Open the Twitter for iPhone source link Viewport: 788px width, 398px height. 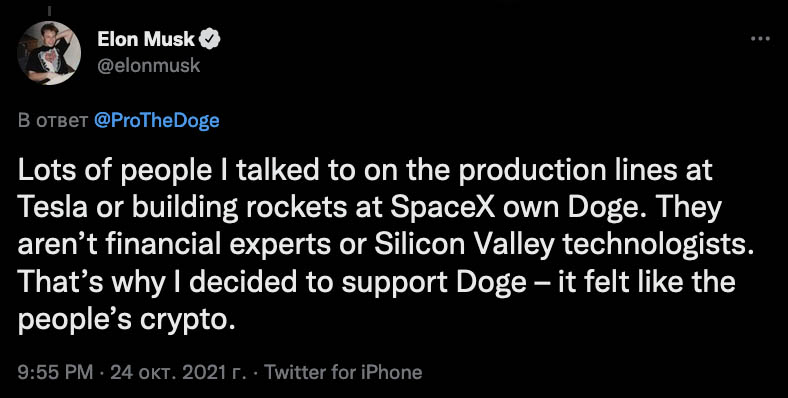click(x=343, y=372)
